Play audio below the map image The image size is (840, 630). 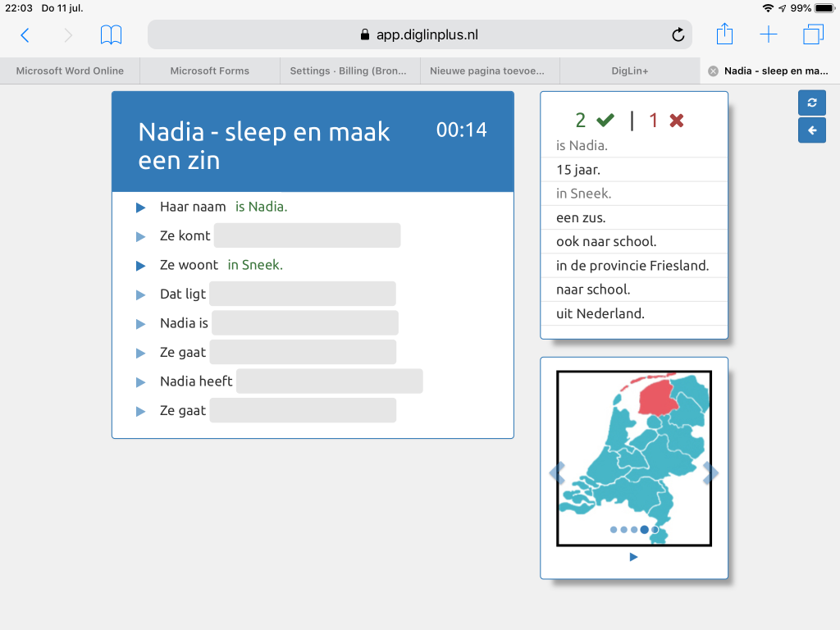pos(633,557)
